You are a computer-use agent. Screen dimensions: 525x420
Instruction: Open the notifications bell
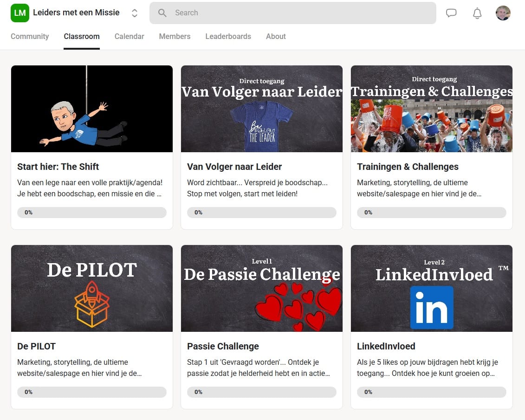(x=477, y=13)
